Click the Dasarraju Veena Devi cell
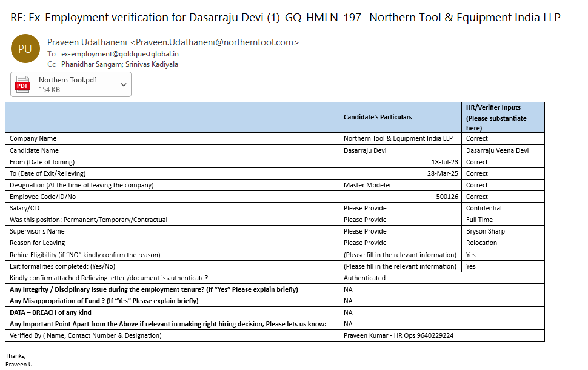 (497, 150)
